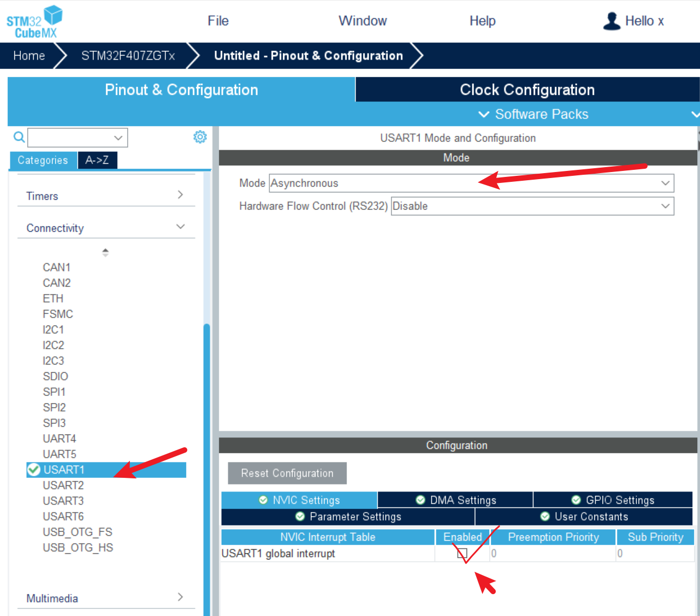700x616 pixels.
Task: Click the Preemption Priority column header
Action: [x=553, y=537]
